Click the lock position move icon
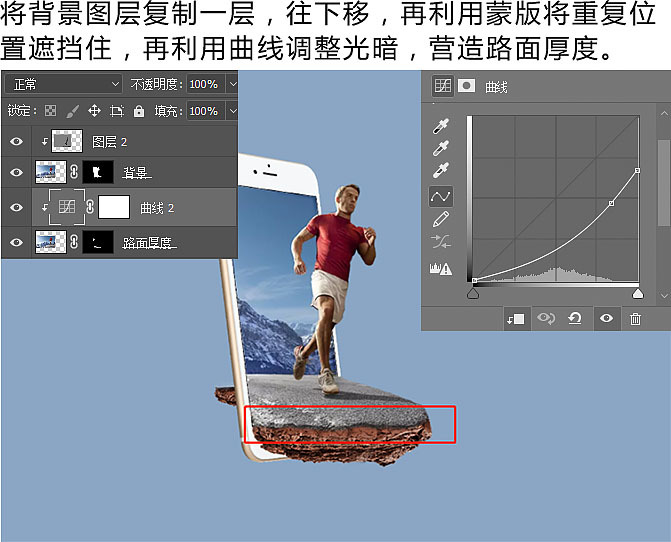The height and width of the screenshot is (542, 671). tap(94, 111)
